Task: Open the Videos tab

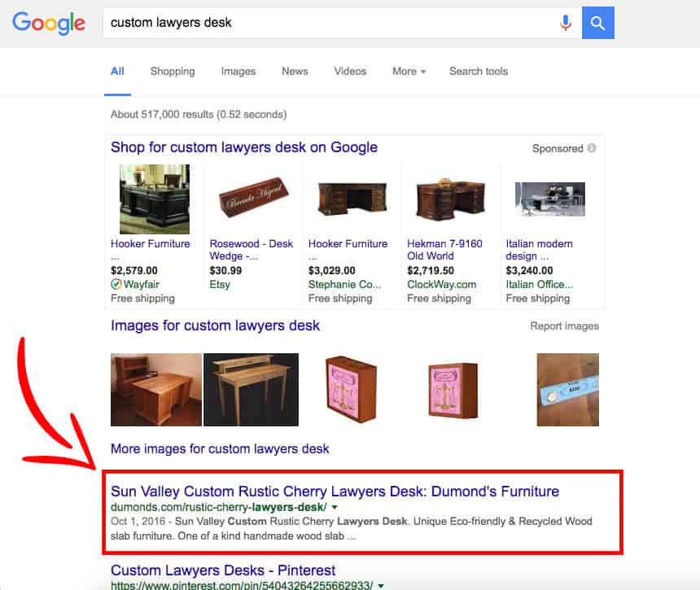Action: coord(350,72)
